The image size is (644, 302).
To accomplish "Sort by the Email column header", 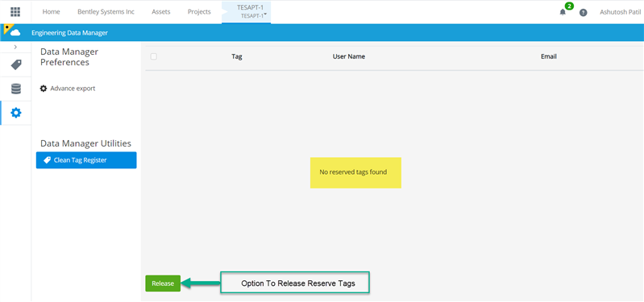I will pyautogui.click(x=549, y=56).
